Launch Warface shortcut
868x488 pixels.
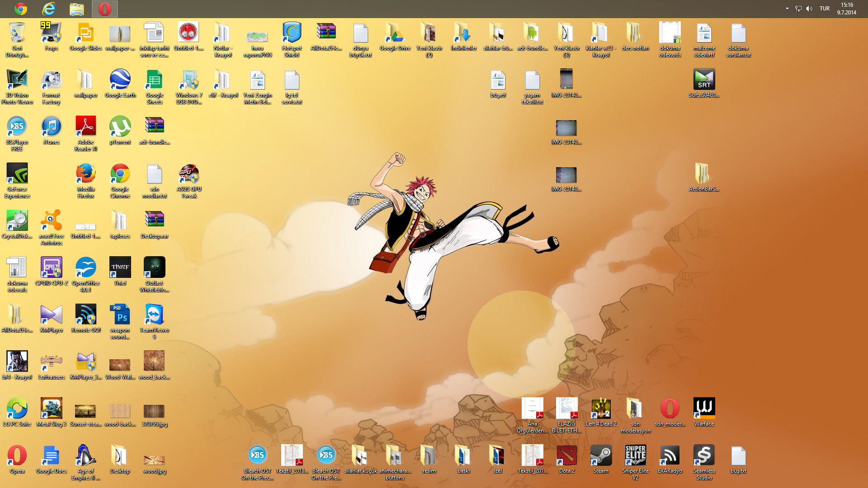(x=704, y=413)
